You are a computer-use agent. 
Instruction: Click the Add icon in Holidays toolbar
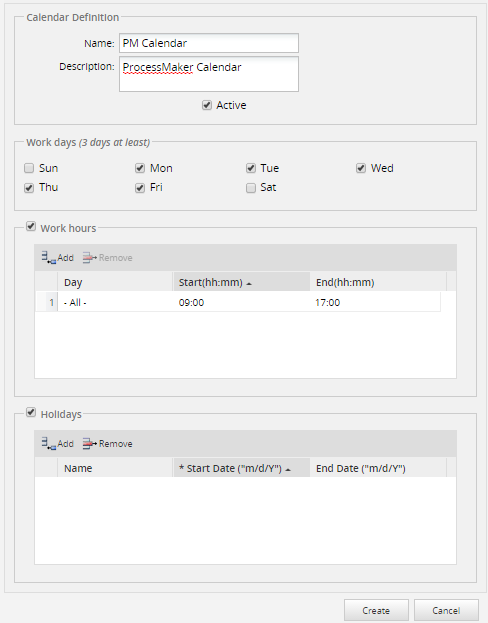tap(48, 443)
